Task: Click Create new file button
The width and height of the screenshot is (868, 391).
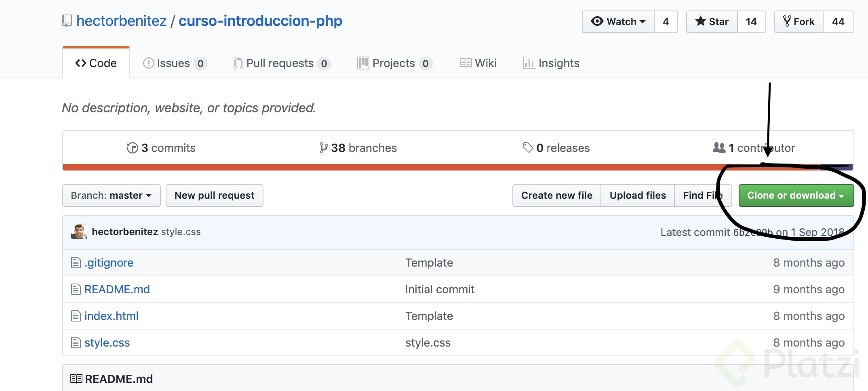Action: (x=557, y=195)
